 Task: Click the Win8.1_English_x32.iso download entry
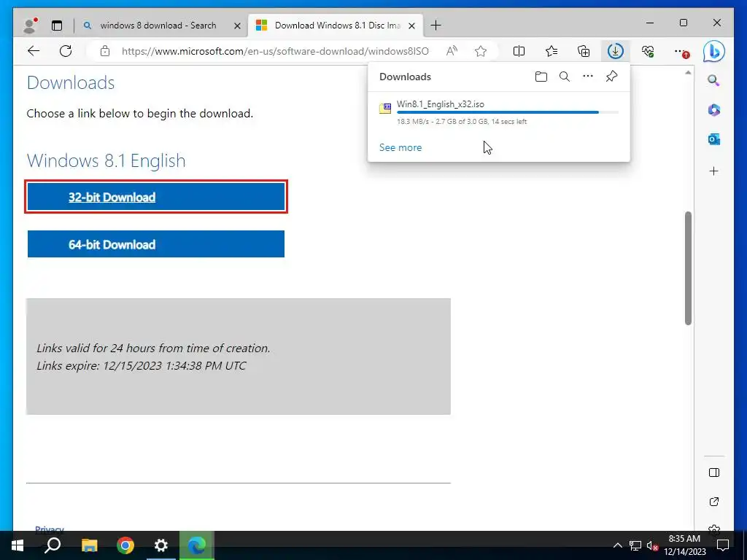499,112
